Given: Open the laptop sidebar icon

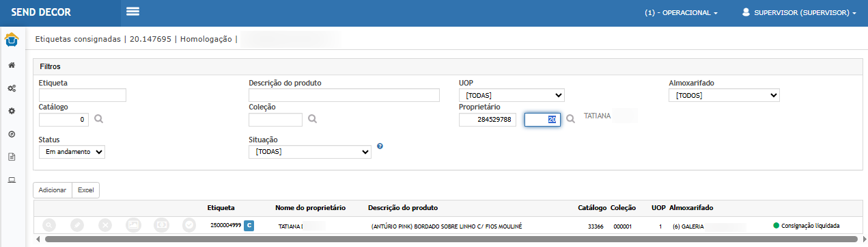Looking at the screenshot, I should click(12, 180).
